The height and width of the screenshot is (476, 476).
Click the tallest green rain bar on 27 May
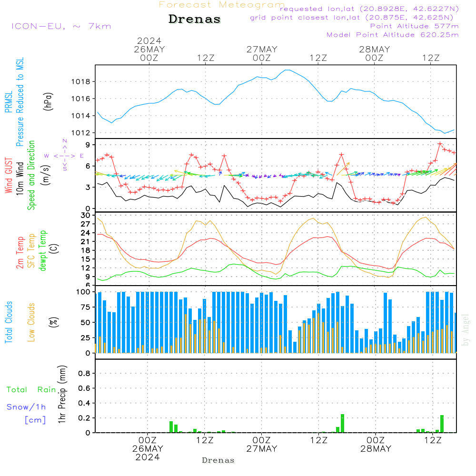click(x=342, y=423)
